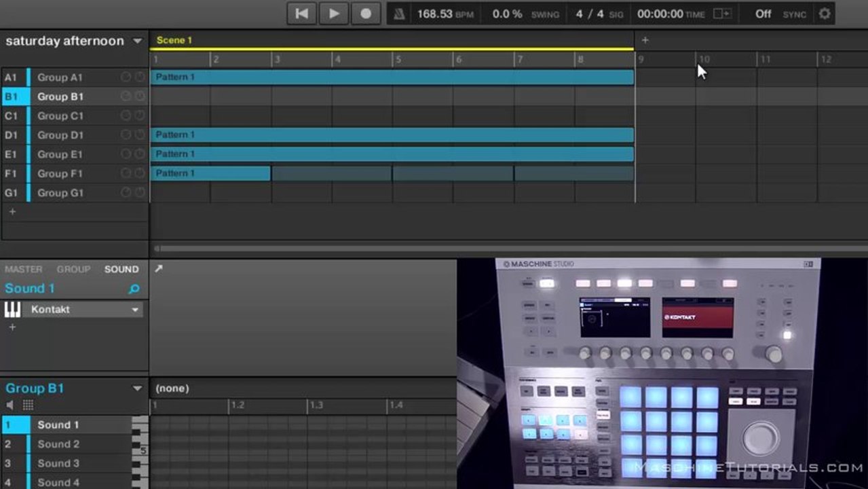Click bar 12 in the arranger timeline ruler
Viewport: 868px width, 489px height.
[x=826, y=60]
